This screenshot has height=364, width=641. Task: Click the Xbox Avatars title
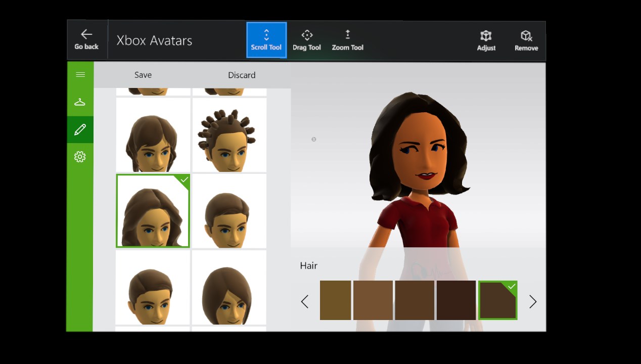pyautogui.click(x=154, y=40)
